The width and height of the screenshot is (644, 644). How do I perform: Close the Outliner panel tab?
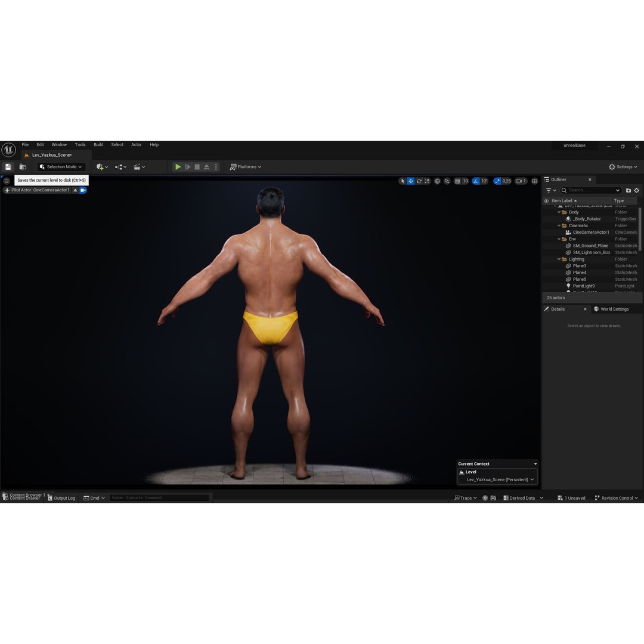[590, 179]
